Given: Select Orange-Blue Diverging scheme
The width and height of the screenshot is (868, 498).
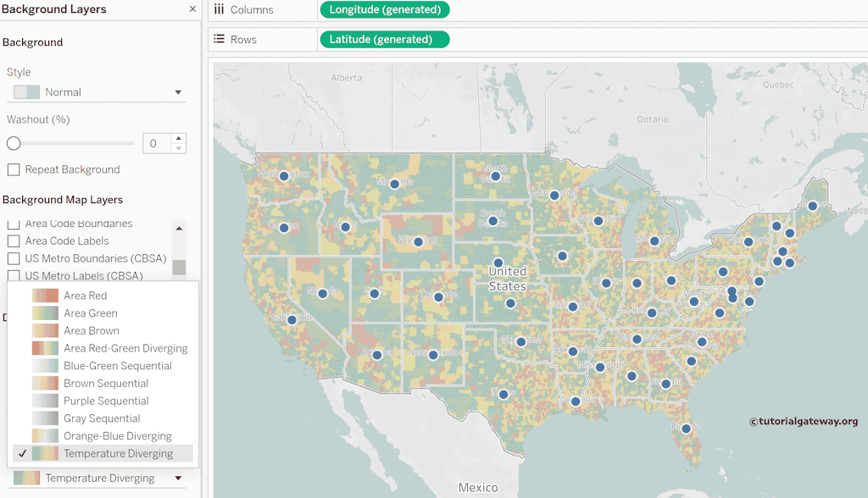Looking at the screenshot, I should [103, 436].
